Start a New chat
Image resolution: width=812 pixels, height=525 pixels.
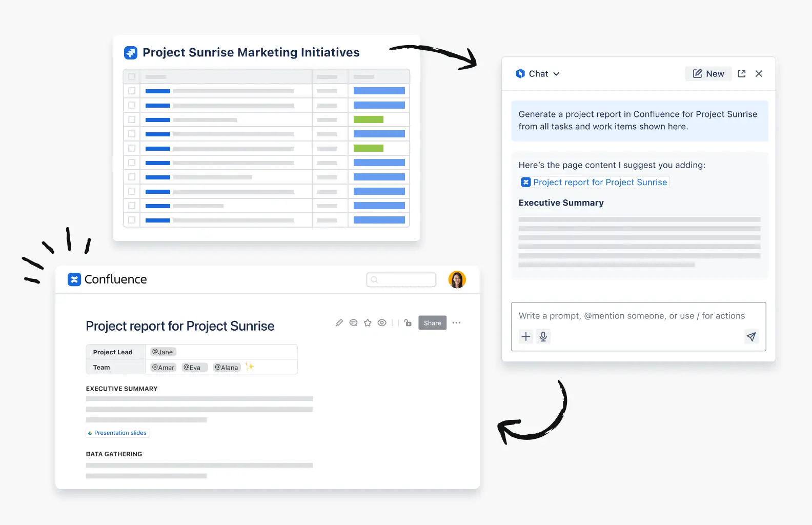pyautogui.click(x=708, y=74)
